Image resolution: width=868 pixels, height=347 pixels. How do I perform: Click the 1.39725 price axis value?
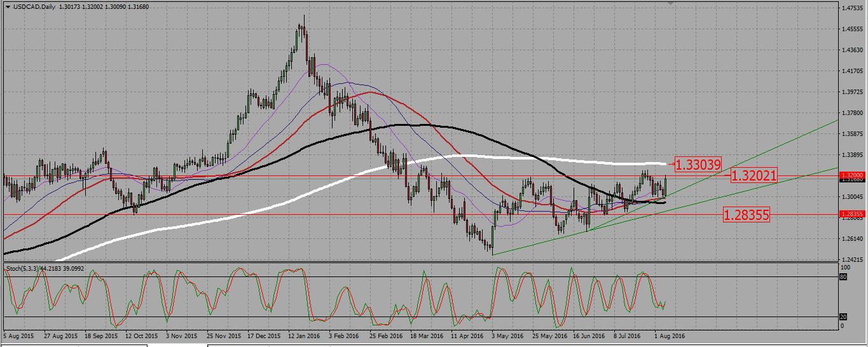(x=851, y=92)
